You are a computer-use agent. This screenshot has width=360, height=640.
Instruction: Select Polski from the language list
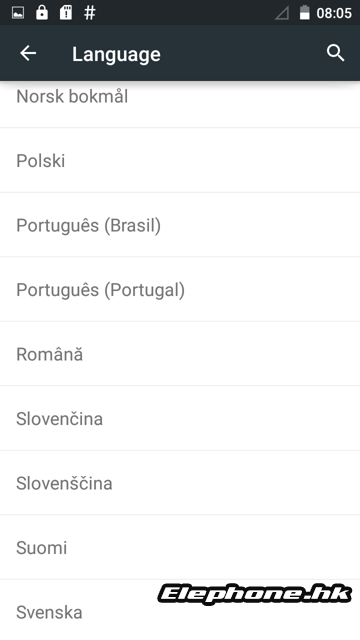point(180,160)
